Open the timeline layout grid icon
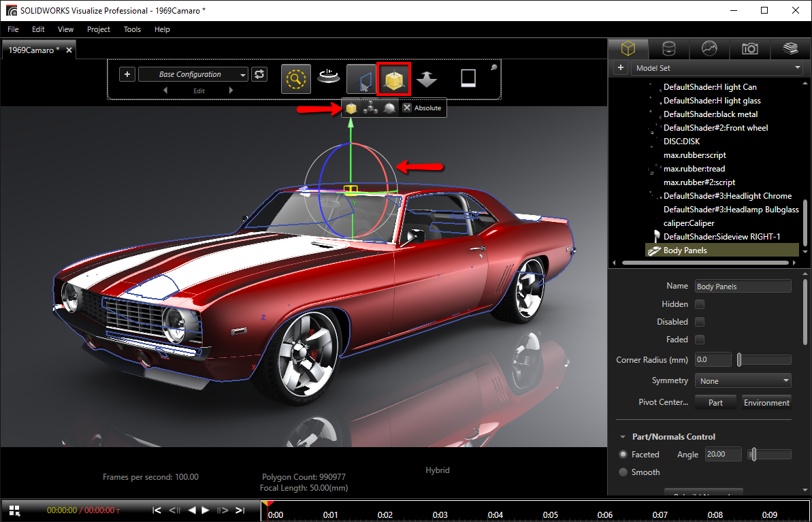The width and height of the screenshot is (812, 522). 14,510
